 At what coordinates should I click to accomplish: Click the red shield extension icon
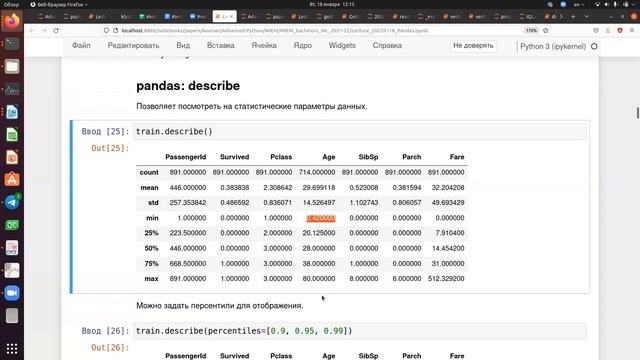coord(620,31)
